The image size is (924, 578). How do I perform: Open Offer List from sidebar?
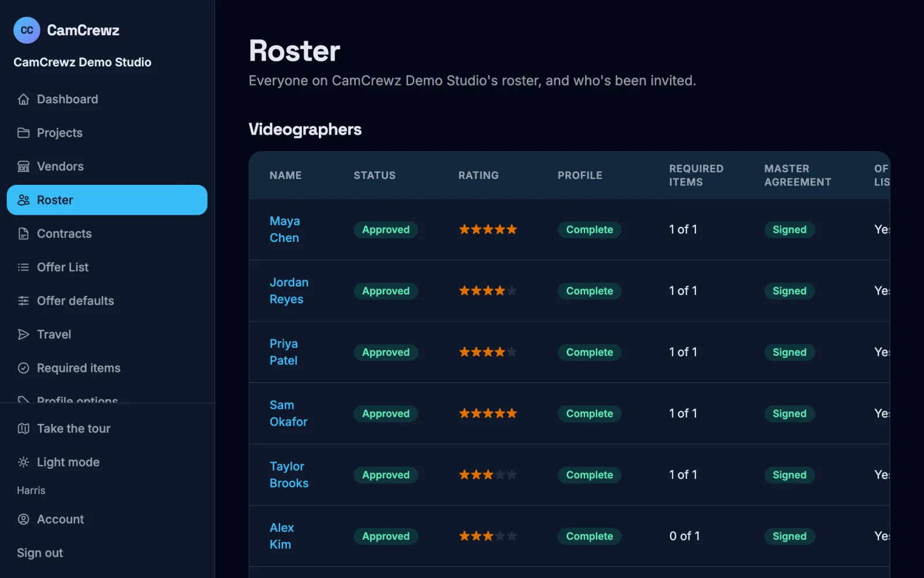point(107,267)
